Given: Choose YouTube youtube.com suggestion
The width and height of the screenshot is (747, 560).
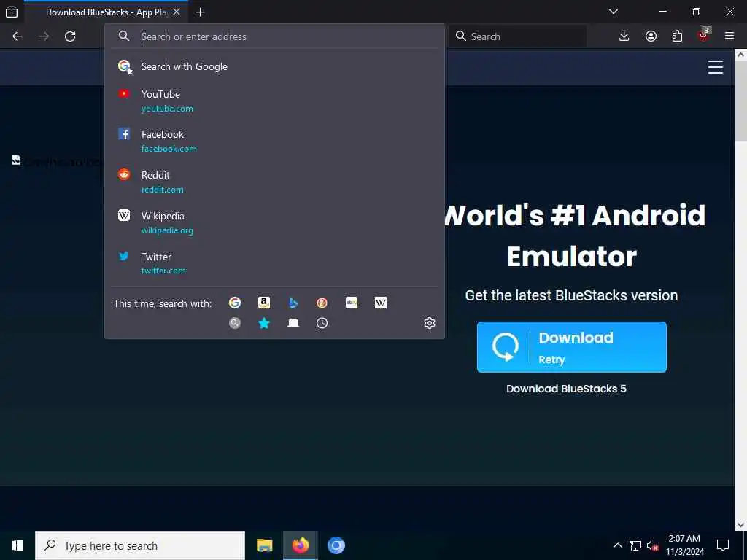Looking at the screenshot, I should (x=274, y=101).
